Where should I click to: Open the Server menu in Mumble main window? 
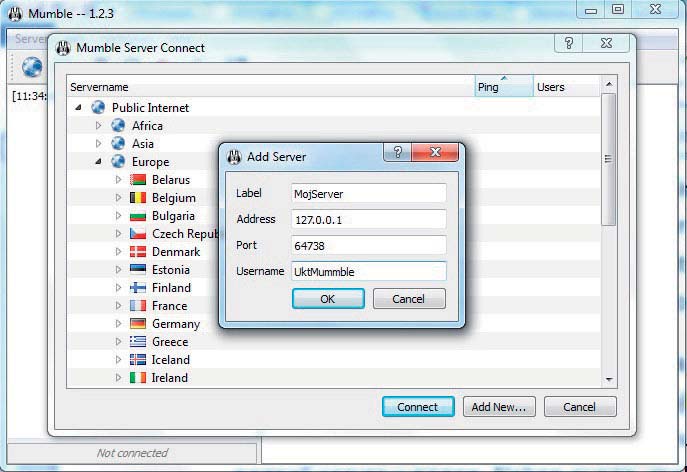pos(29,39)
